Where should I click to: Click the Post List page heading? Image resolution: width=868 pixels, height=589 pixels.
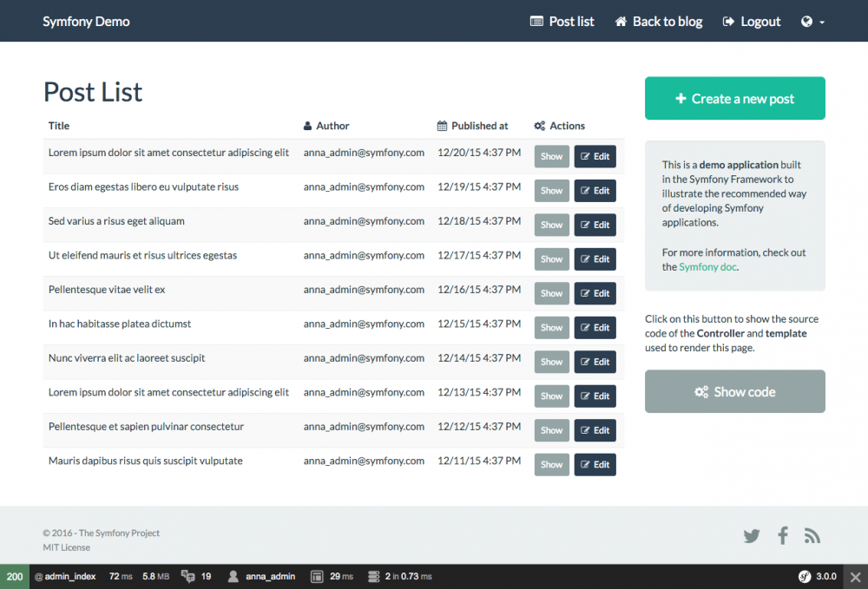coord(93,92)
